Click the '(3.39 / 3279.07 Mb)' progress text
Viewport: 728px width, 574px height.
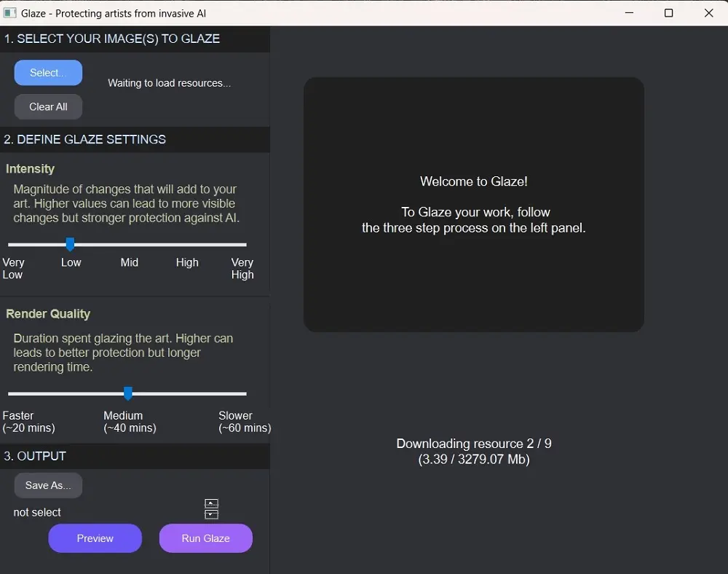(x=474, y=460)
